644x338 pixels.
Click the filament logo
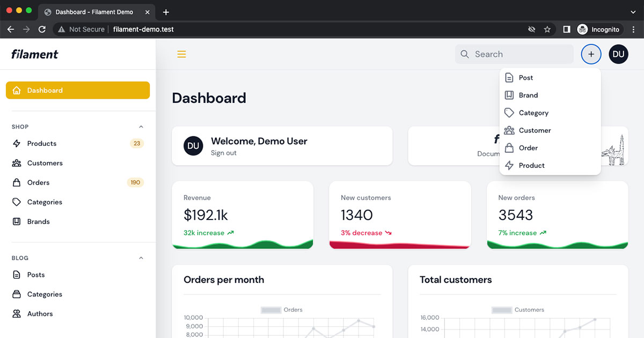[x=35, y=54]
